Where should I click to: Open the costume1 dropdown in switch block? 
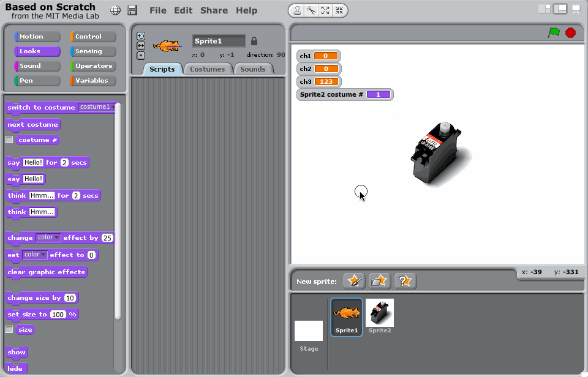97,107
